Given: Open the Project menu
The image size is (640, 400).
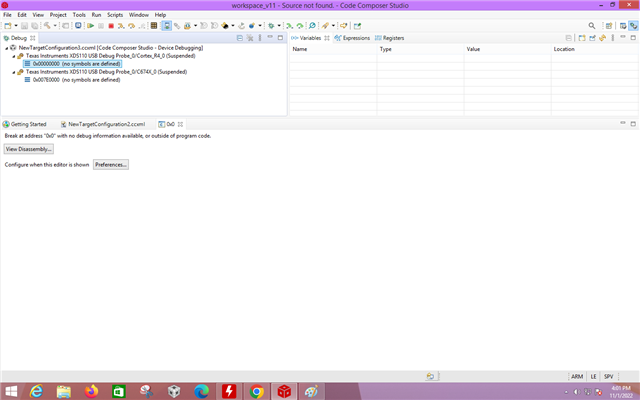Looking at the screenshot, I should click(58, 15).
